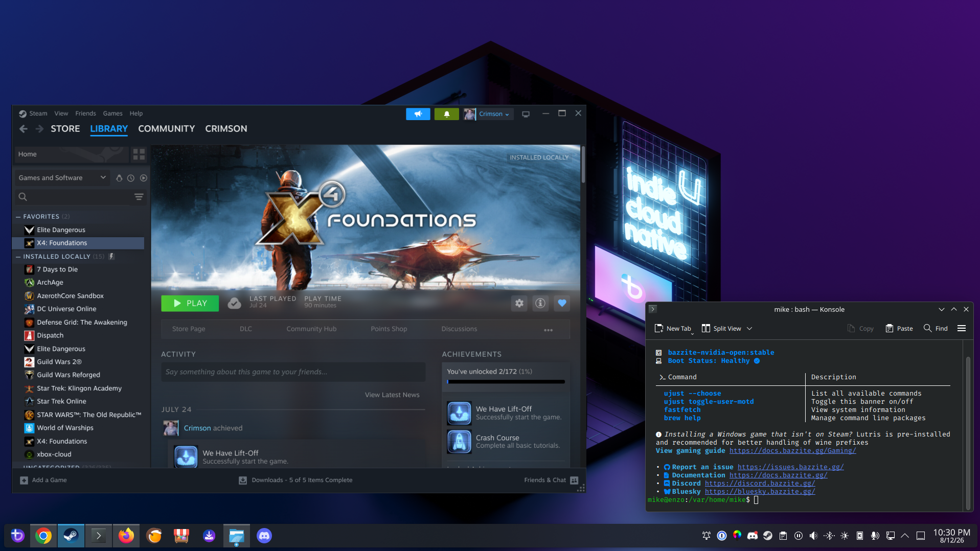980x551 pixels.
Task: Switch library to grid collections view
Action: 139,154
